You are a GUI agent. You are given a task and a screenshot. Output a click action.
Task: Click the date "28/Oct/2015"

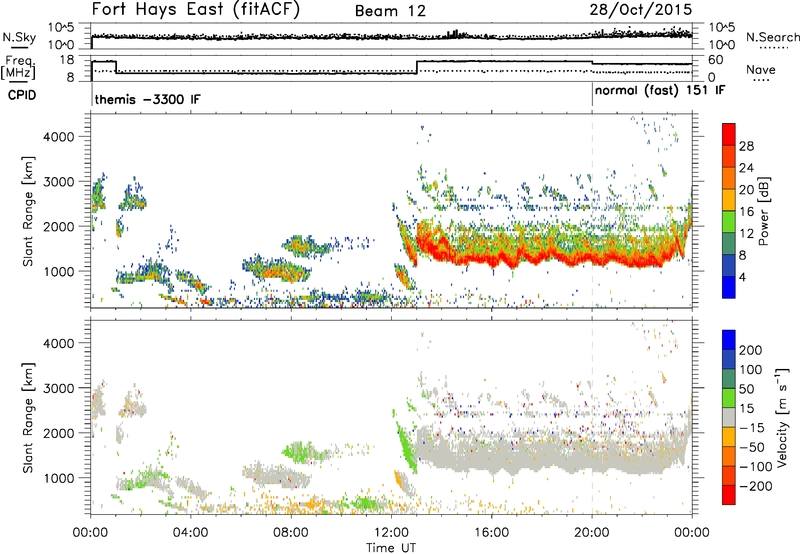tap(641, 9)
